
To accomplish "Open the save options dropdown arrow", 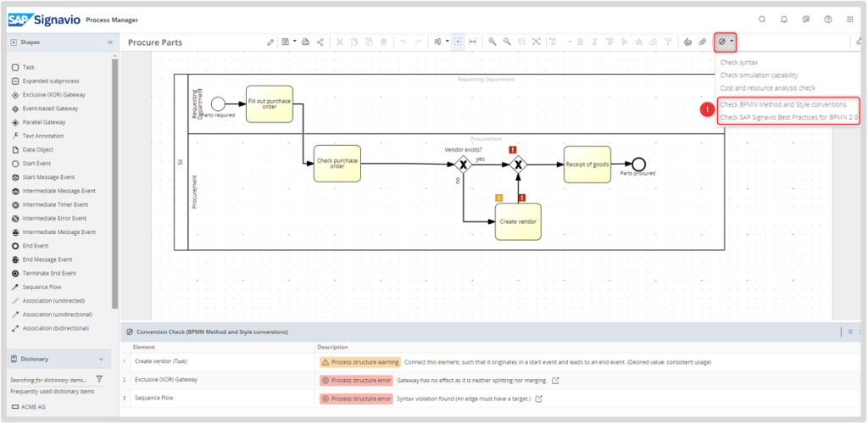I will pyautogui.click(x=294, y=42).
